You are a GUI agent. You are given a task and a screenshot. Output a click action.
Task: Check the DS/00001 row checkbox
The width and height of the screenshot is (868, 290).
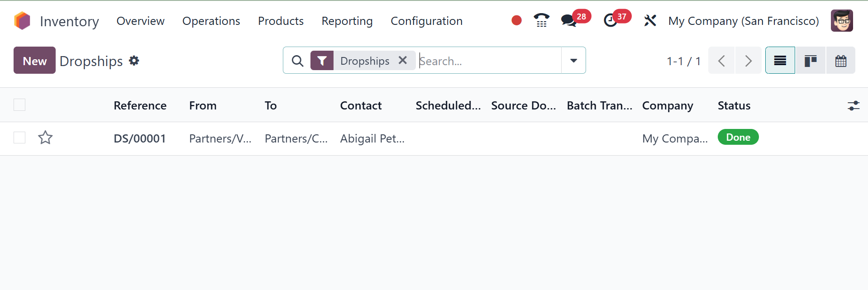pos(19,138)
